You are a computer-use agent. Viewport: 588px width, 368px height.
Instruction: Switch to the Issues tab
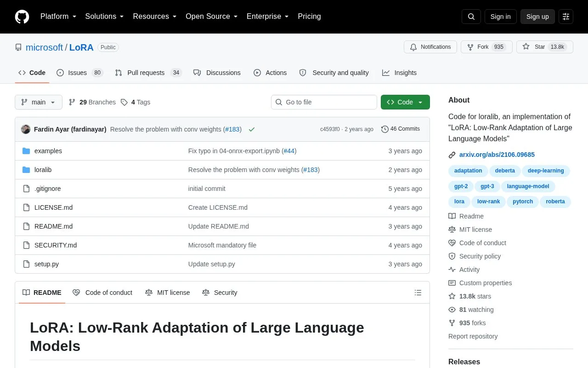point(80,73)
